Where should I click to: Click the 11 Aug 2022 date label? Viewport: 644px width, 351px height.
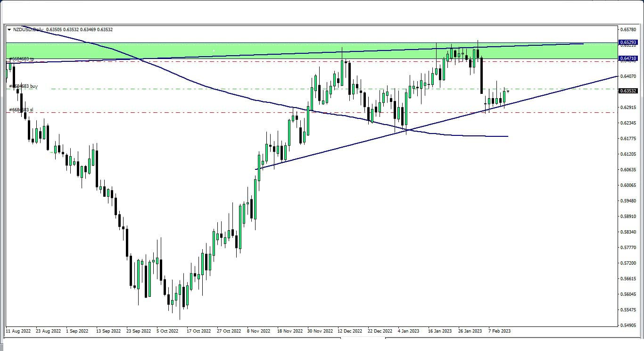18,331
